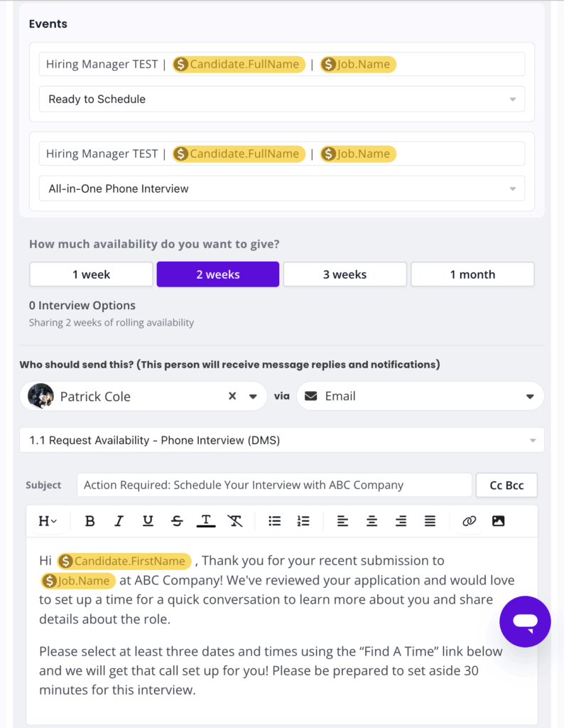This screenshot has width=564, height=728.
Task: Clear text formatting in the editor
Action: pyautogui.click(x=235, y=521)
